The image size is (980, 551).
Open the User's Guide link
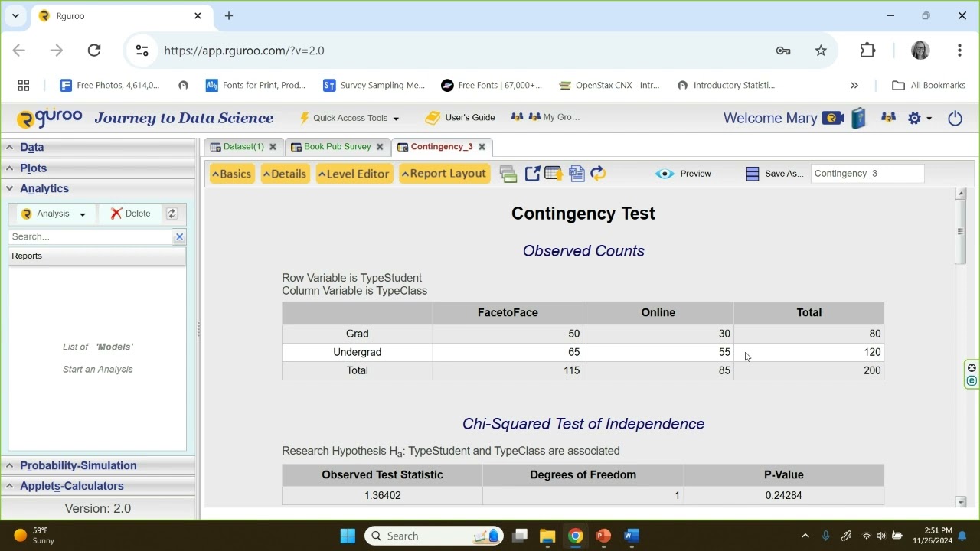point(461,118)
